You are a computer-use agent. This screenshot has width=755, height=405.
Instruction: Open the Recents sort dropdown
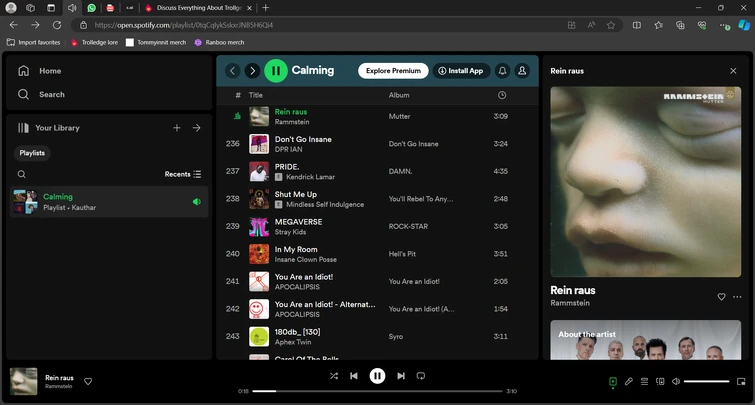[x=183, y=174]
